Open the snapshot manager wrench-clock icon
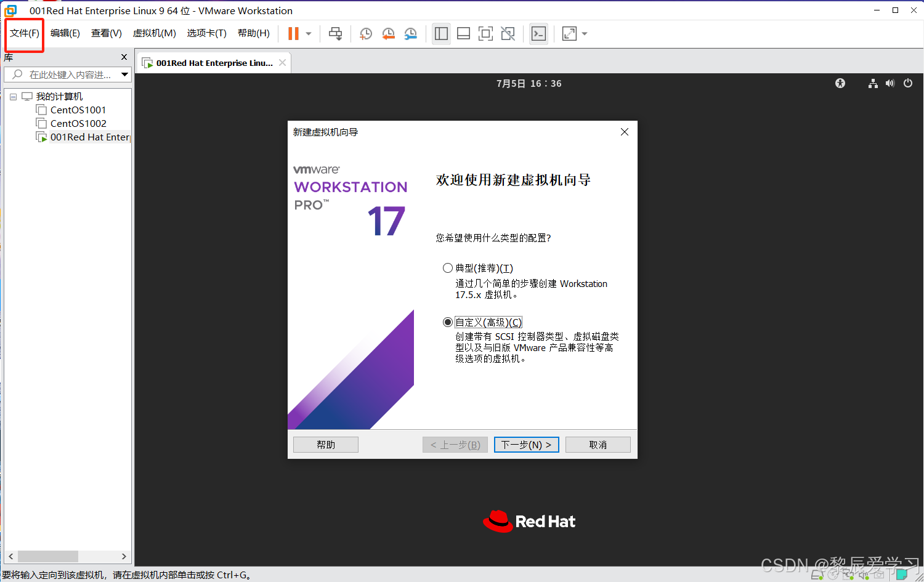The width and height of the screenshot is (924, 582). [x=410, y=34]
